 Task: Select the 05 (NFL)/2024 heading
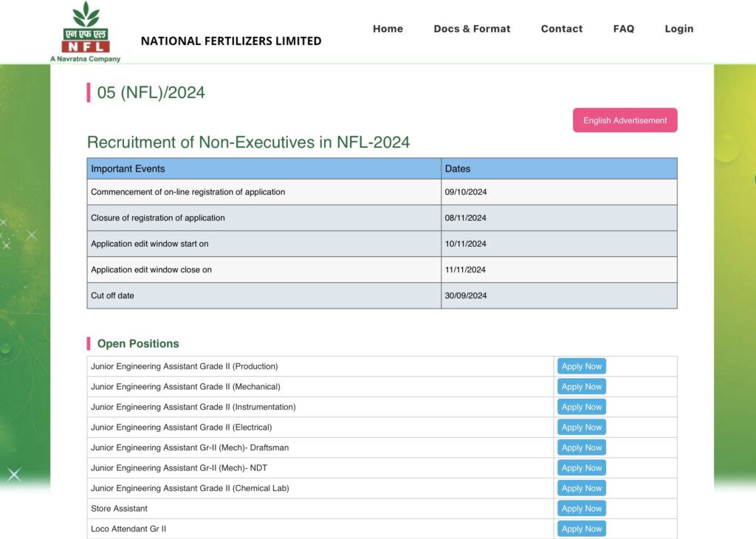[151, 92]
